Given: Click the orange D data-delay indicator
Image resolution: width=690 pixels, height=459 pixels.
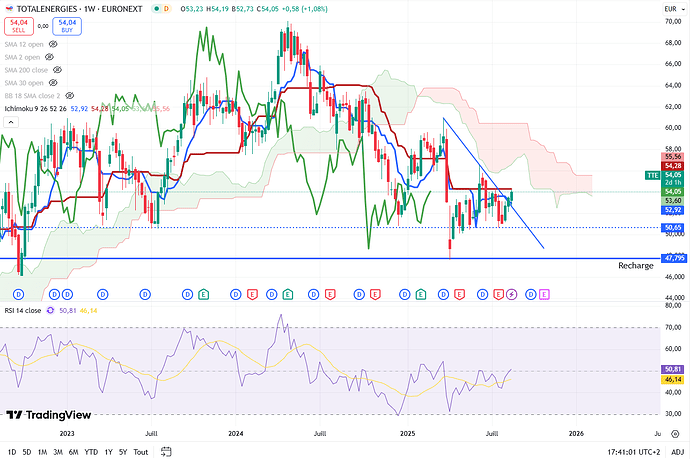Looking at the screenshot, I should 166,9.
